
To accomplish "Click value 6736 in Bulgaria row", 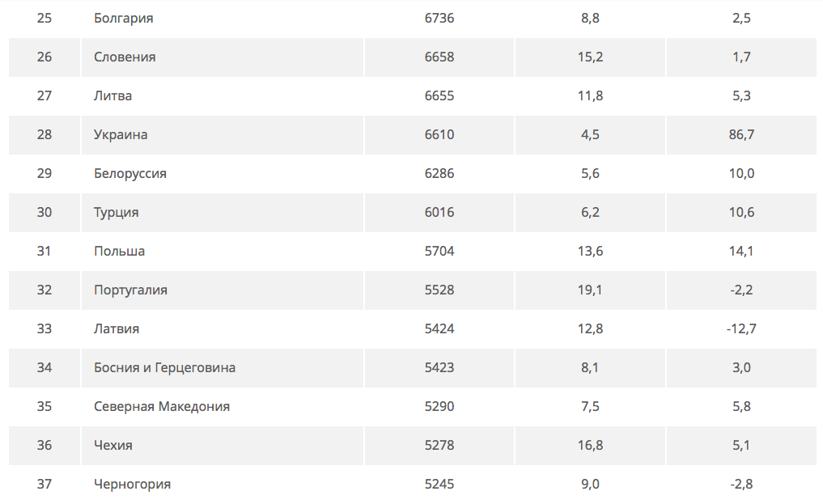I will tap(439, 19).
